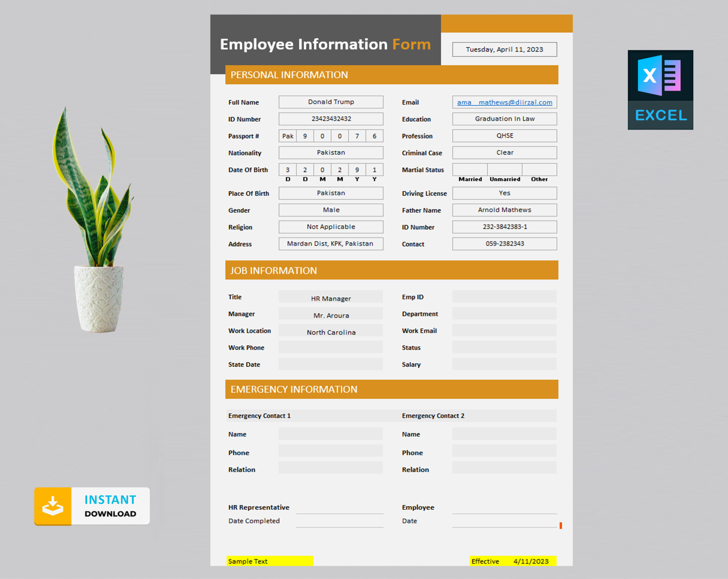Click the download icon on Instant Download badge

(53, 506)
